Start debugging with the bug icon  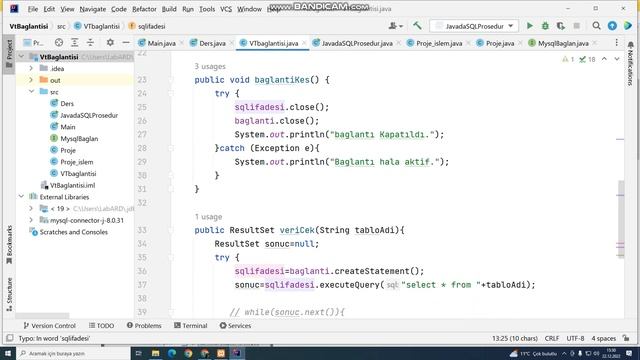[x=545, y=26]
